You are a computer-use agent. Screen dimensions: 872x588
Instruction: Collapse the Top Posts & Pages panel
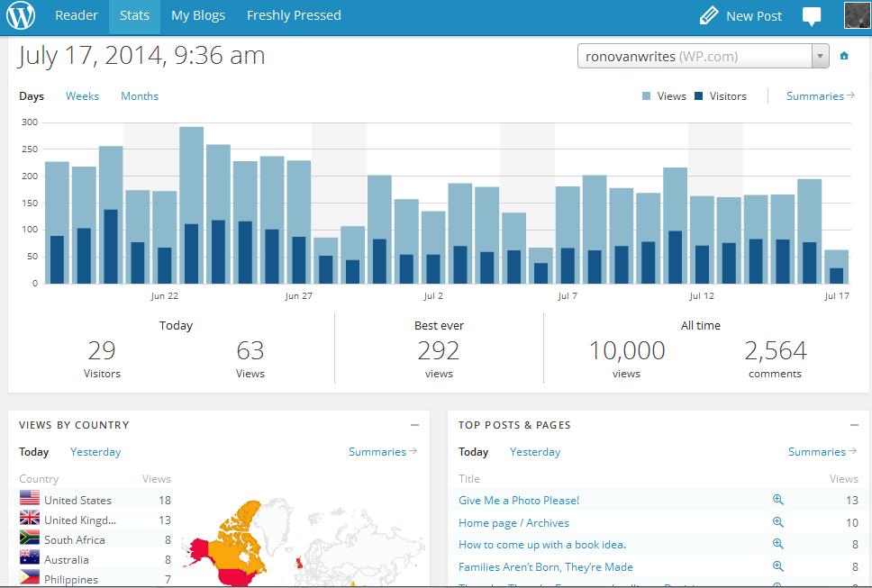click(x=854, y=425)
